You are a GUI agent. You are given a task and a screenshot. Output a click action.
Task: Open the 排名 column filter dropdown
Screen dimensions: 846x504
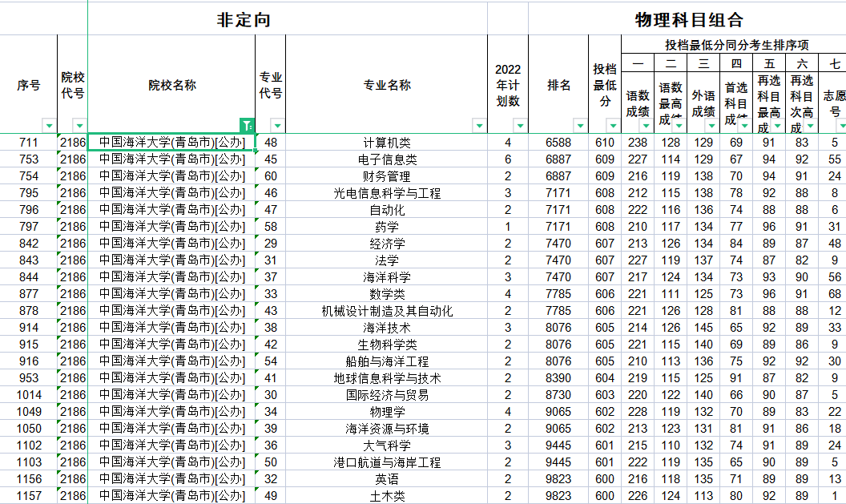click(580, 126)
